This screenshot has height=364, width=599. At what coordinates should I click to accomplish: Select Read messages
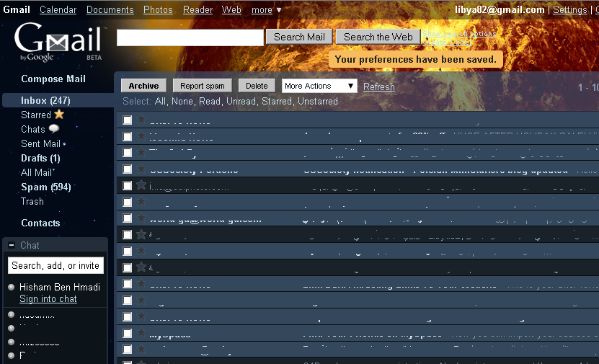point(210,102)
